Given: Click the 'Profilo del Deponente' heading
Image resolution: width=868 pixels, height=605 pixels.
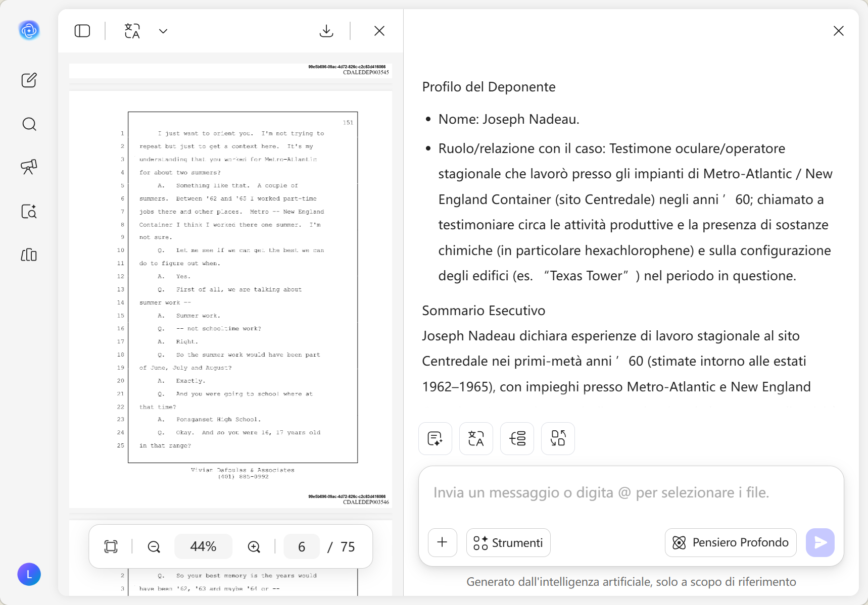Looking at the screenshot, I should click(x=489, y=87).
